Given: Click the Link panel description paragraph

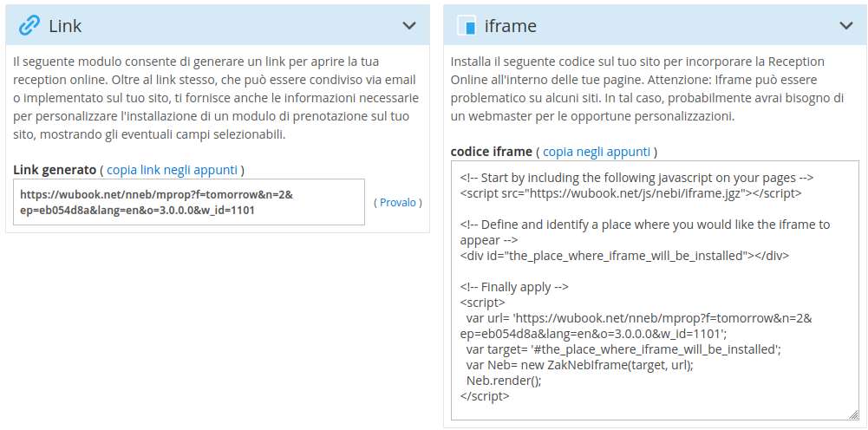Looking at the screenshot, I should tap(216, 98).
